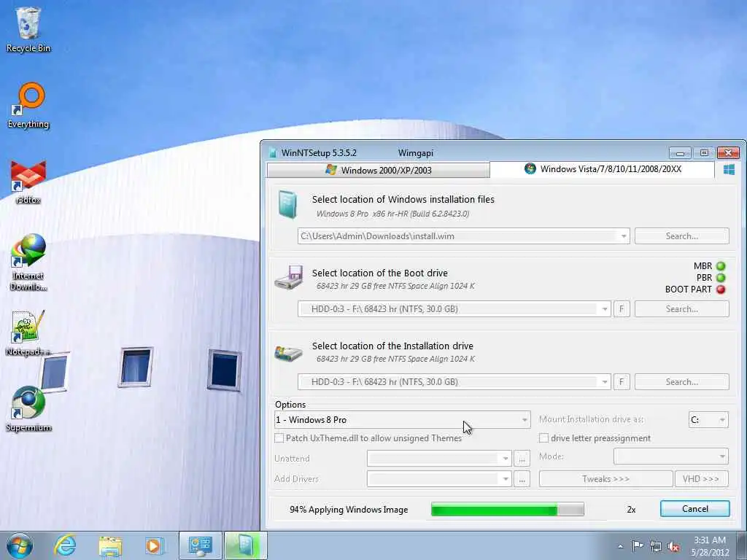Viewport: 747px width, 560px height.
Task: Click the Windows Start orb
Action: click(20, 545)
